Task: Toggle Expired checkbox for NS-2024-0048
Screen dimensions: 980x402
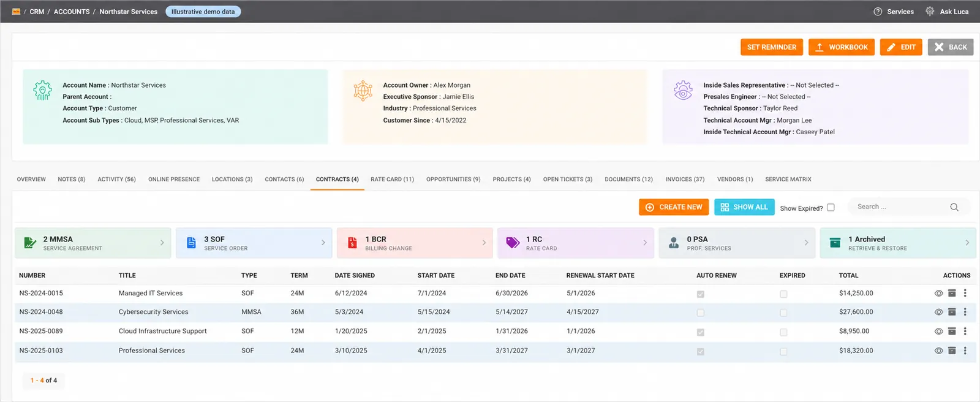Action: 783,313
